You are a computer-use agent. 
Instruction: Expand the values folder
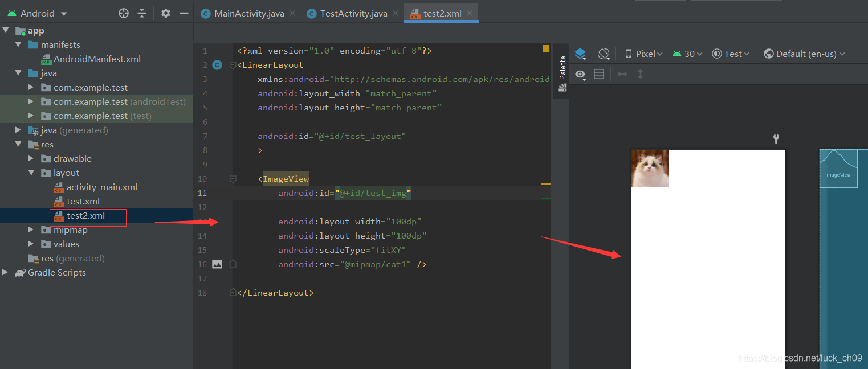31,244
